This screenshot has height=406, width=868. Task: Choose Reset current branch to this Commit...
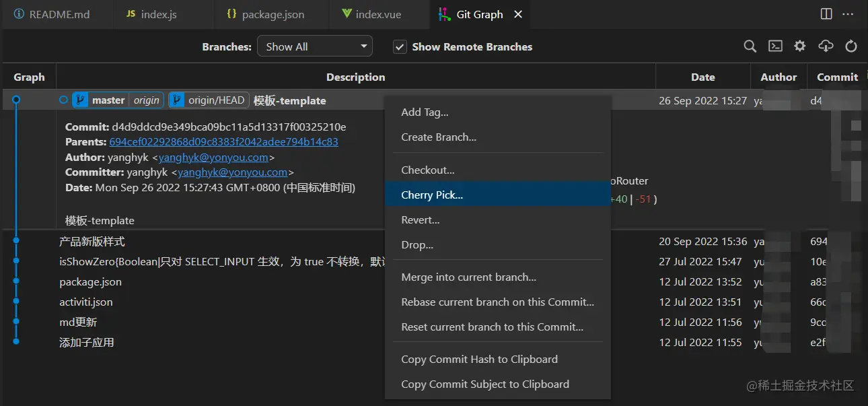(x=498, y=327)
